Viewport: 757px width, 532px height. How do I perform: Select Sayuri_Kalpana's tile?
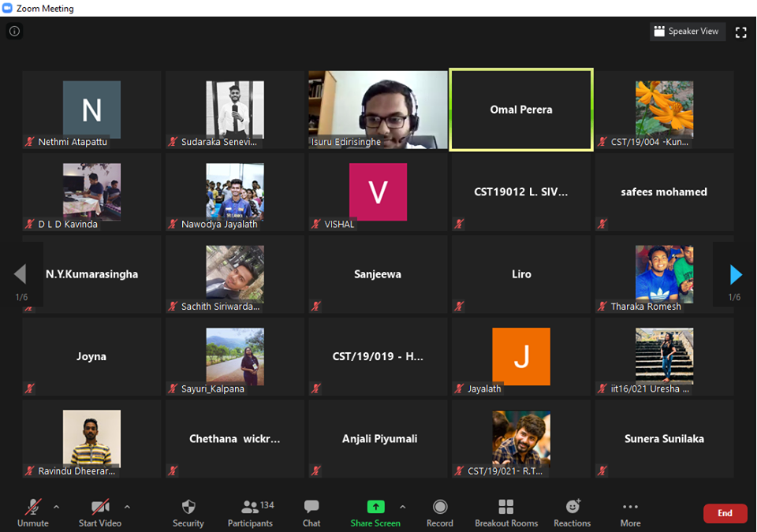(x=235, y=357)
